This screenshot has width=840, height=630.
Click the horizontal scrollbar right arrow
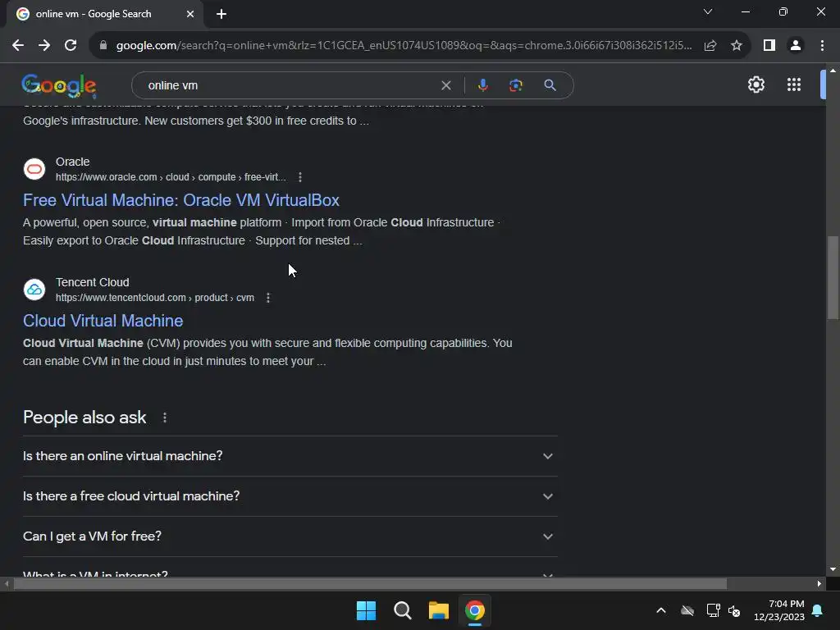coord(819,584)
